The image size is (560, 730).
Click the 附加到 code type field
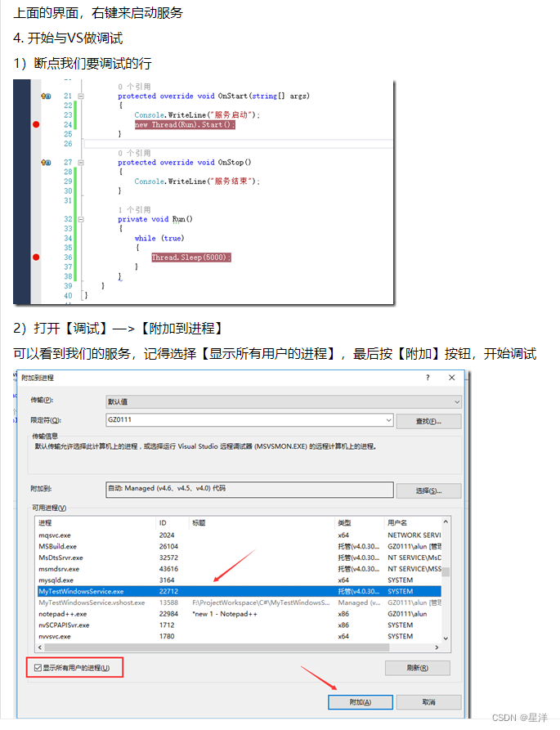[249, 490]
